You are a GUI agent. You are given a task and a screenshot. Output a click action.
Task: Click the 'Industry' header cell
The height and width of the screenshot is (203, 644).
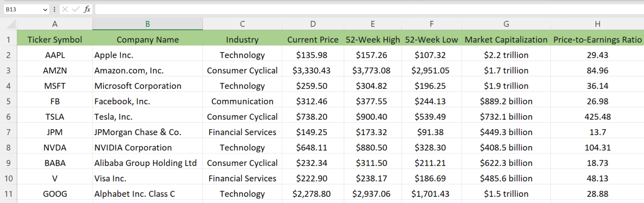pos(242,40)
